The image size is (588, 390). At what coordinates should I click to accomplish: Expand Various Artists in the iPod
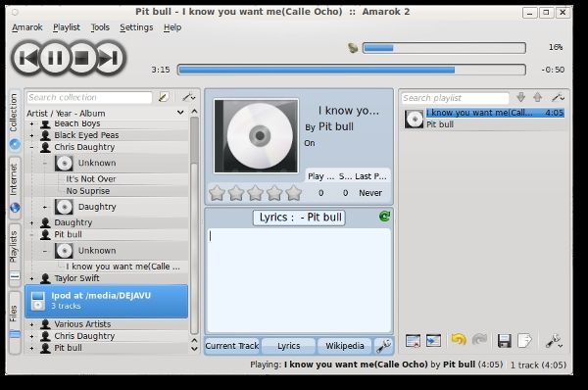[32, 324]
